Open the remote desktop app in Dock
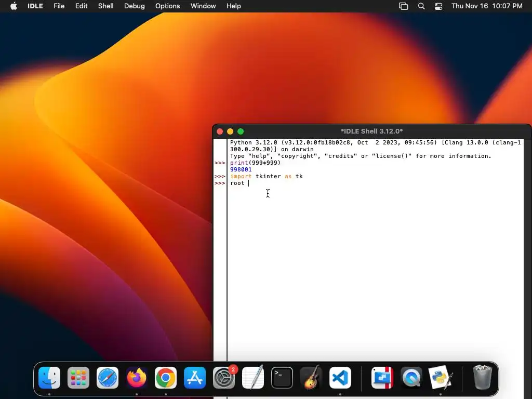Image resolution: width=532 pixels, height=399 pixels. [x=382, y=378]
